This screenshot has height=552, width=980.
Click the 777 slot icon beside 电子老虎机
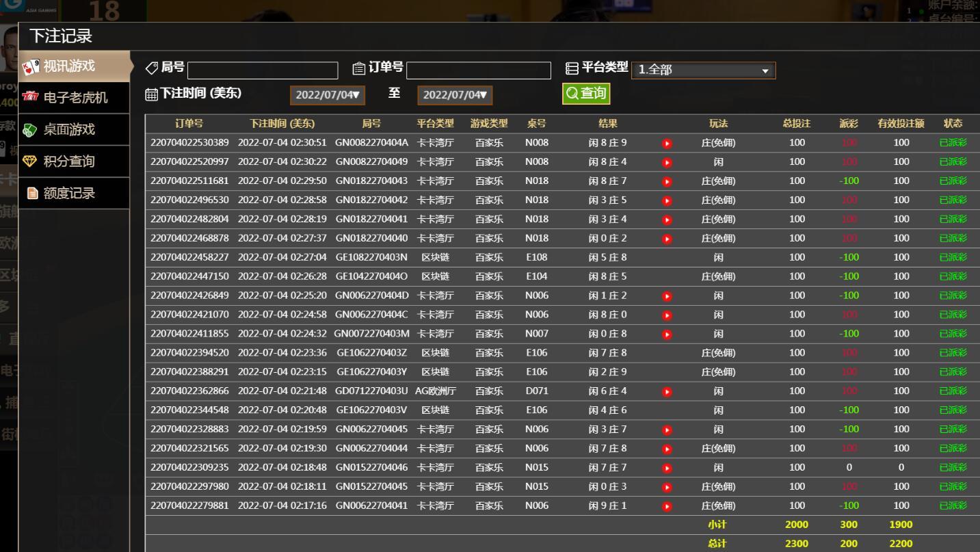click(x=31, y=97)
